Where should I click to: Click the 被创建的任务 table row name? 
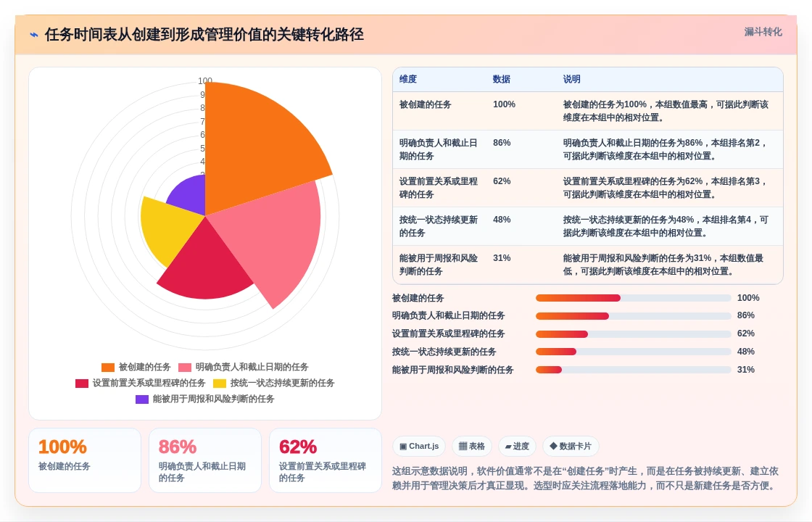[425, 104]
